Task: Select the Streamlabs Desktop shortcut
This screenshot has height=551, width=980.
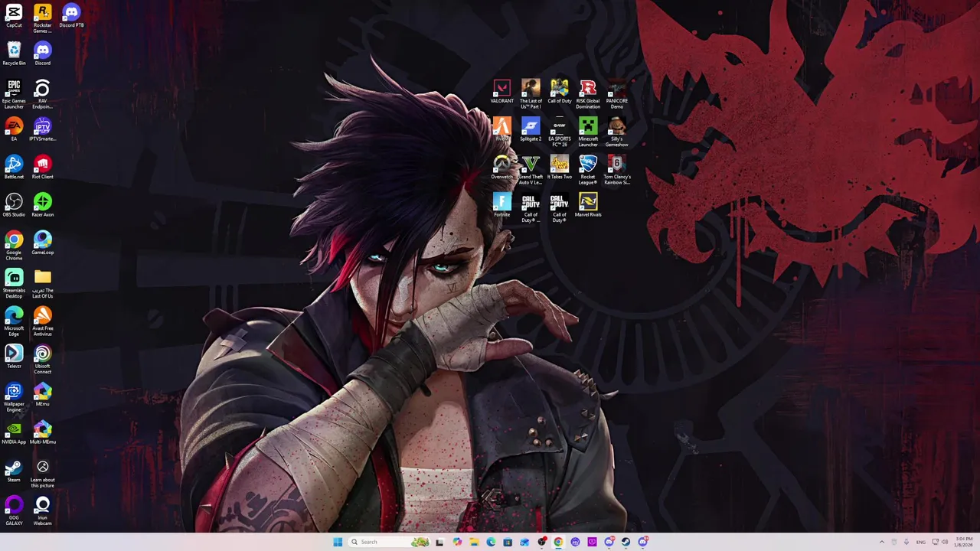Action: coord(14,284)
